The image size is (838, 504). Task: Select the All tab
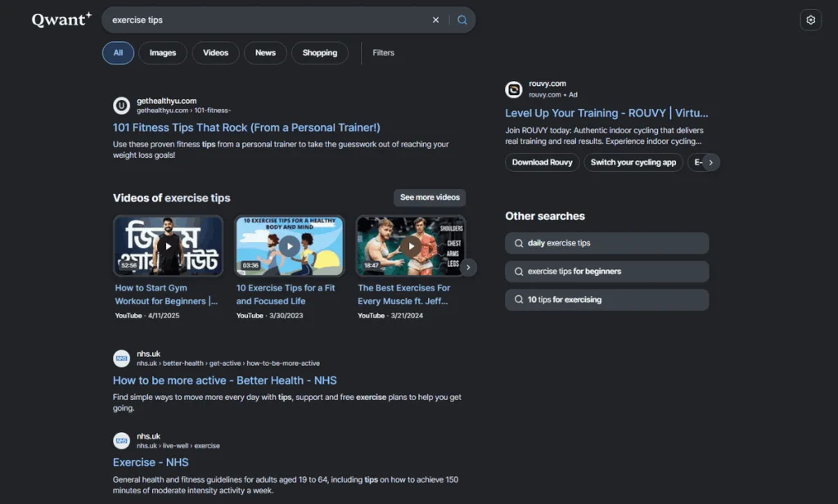(118, 53)
